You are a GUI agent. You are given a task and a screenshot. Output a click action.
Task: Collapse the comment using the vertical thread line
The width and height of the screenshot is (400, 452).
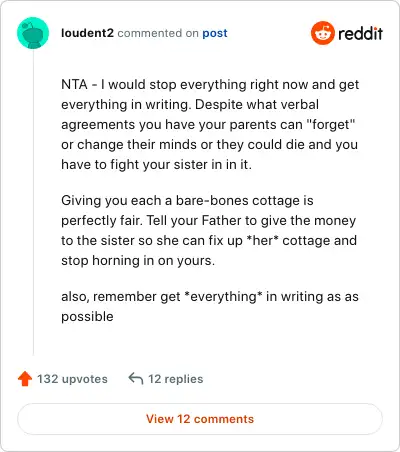33,202
